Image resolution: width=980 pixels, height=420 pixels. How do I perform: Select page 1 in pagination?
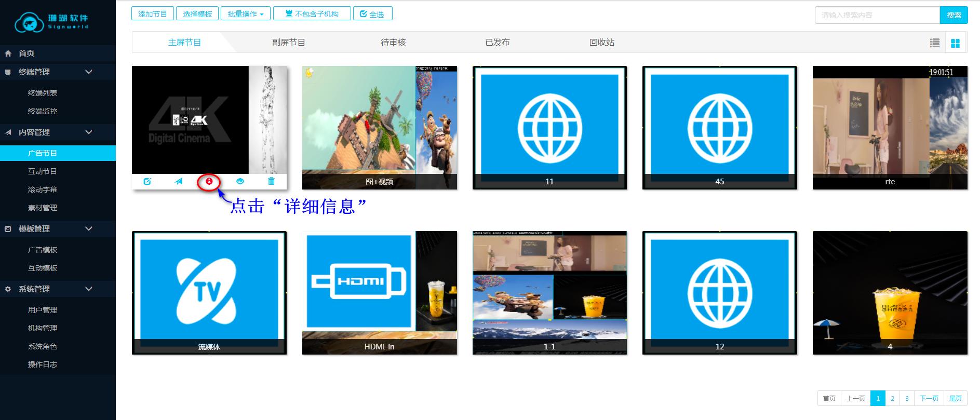(878, 398)
